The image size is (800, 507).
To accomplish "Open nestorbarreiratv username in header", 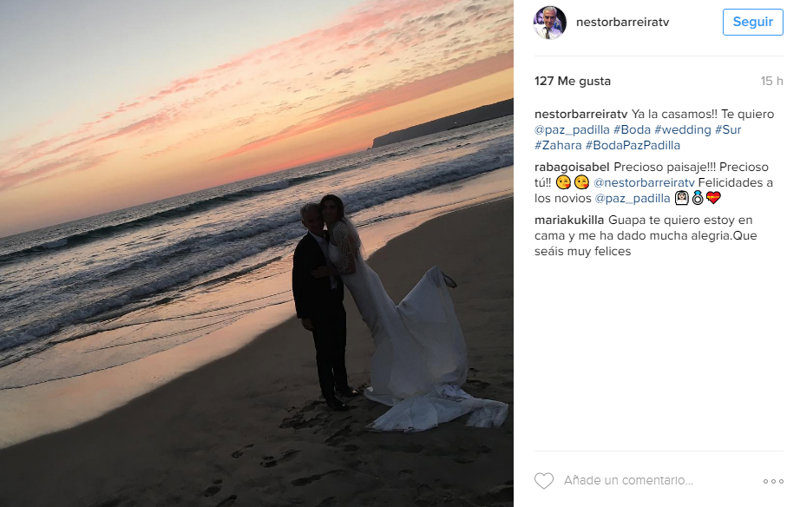I will click(622, 22).
